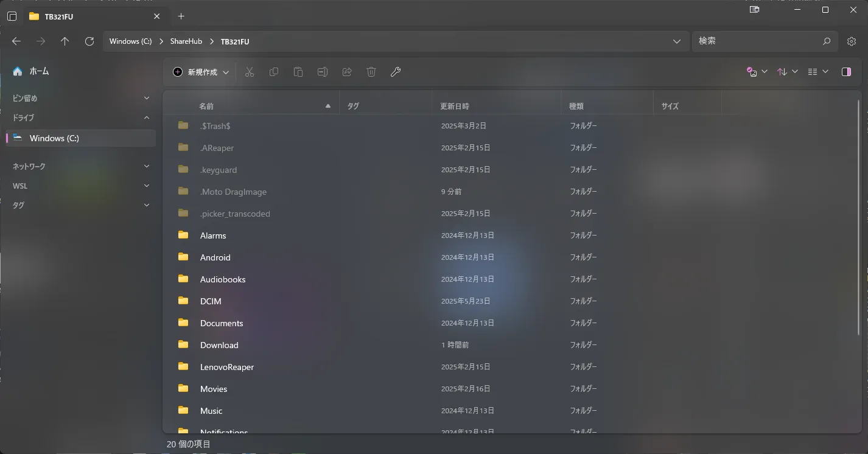Open a new tab with plus
The height and width of the screenshot is (454, 868).
pyautogui.click(x=181, y=16)
